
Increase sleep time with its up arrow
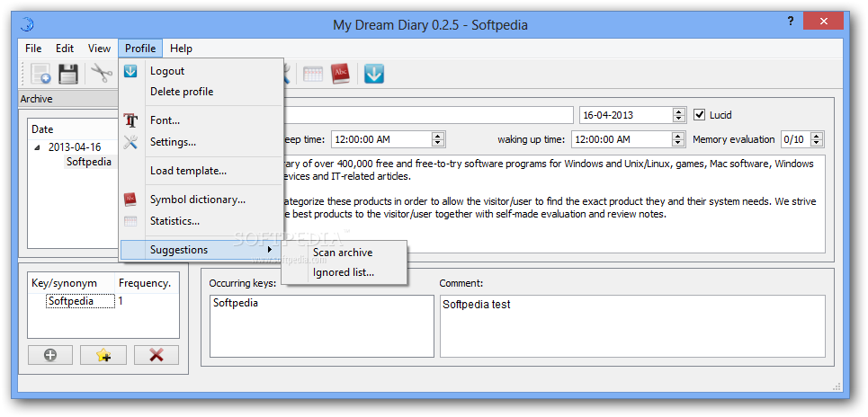pyautogui.click(x=438, y=136)
